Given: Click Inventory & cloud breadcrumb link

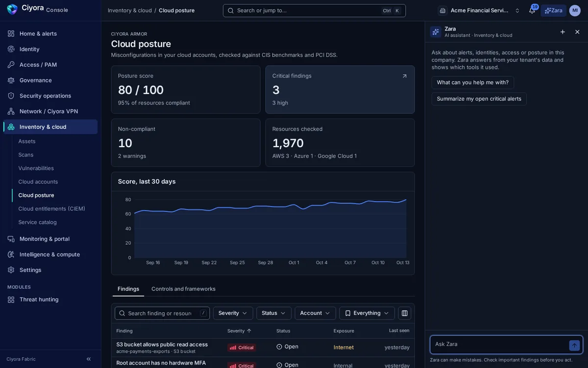Looking at the screenshot, I should 130,10.
